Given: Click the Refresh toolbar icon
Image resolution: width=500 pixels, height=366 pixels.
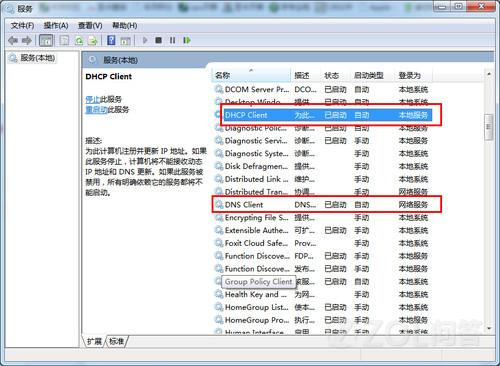Looking at the screenshot, I should click(79, 40).
